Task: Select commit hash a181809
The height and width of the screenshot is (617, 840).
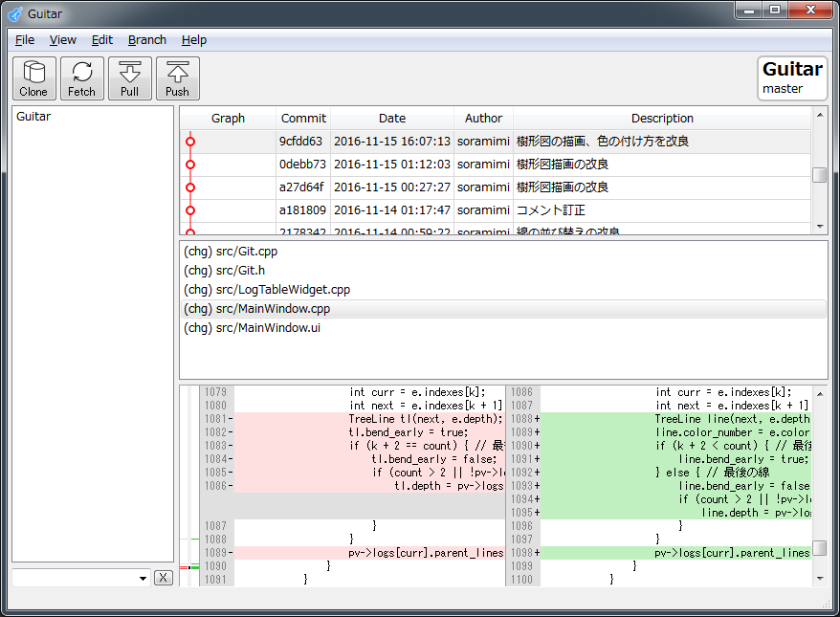Action: pyautogui.click(x=302, y=210)
